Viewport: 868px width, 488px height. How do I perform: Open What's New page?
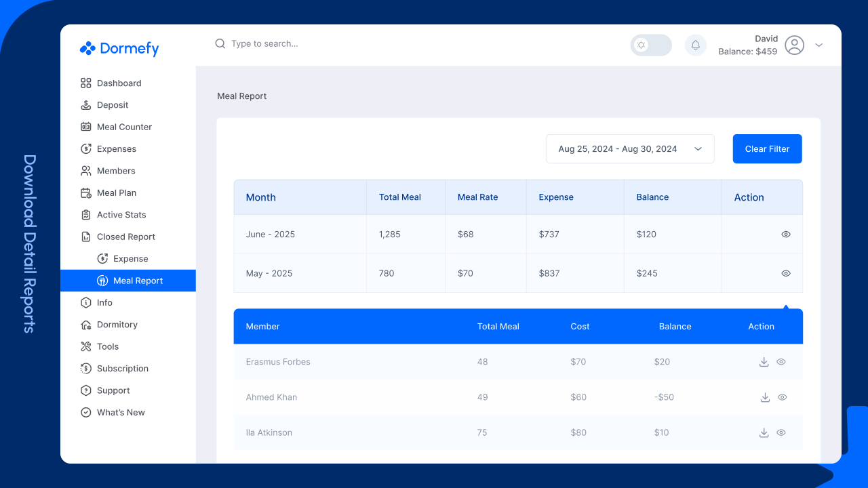point(128,412)
